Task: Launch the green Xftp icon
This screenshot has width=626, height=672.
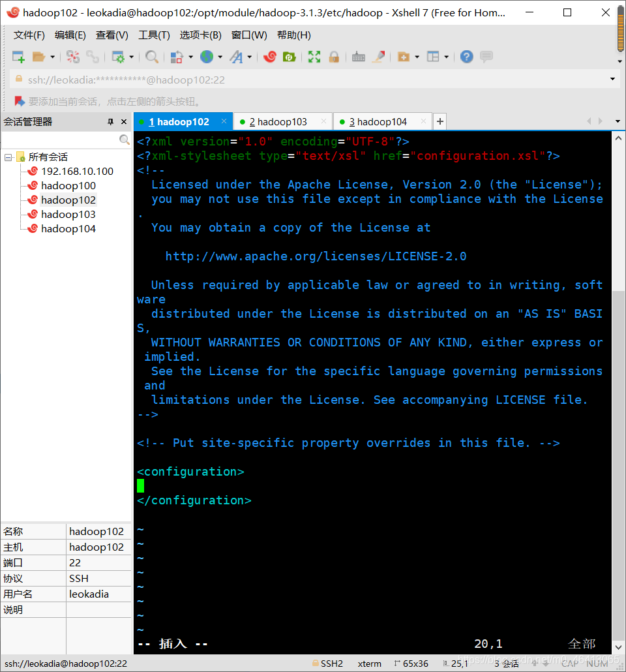Action: point(290,57)
